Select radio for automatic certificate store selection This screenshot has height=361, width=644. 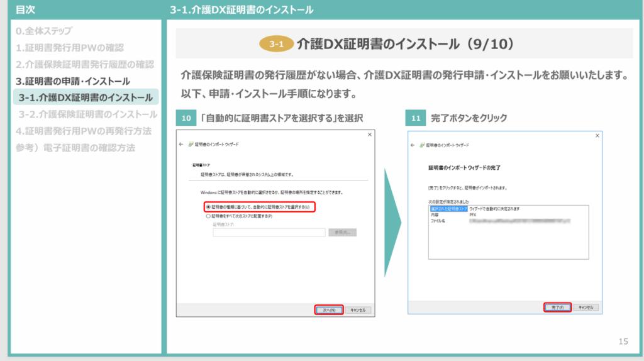208,207
